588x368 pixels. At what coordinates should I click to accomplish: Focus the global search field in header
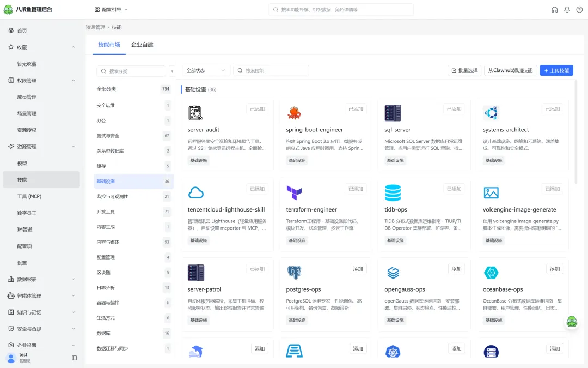[341, 10]
